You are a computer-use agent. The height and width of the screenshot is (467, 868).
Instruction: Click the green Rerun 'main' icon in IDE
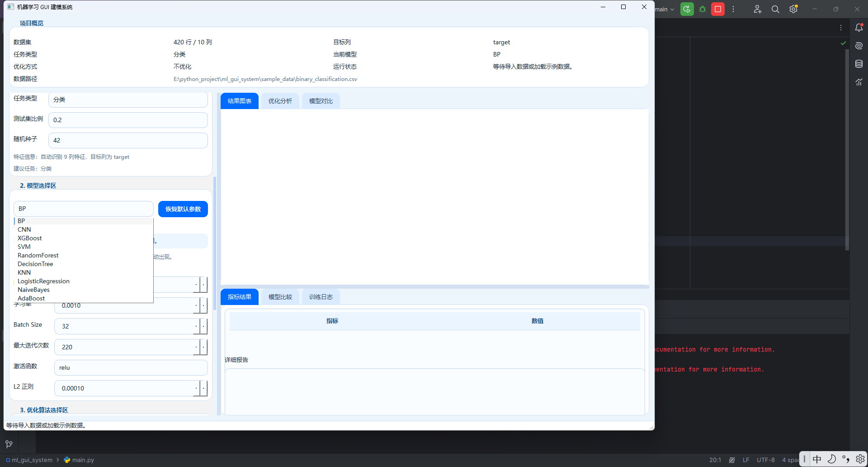pos(687,9)
